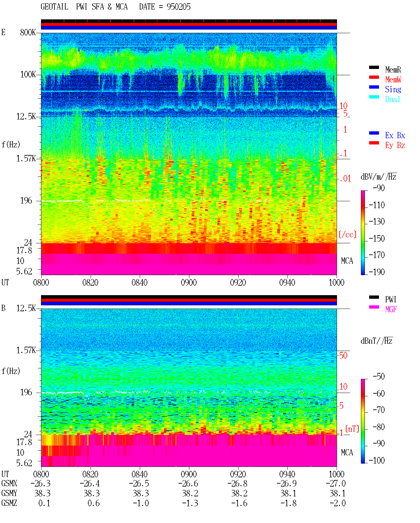Click the electric field spectrogram panel
This screenshot has width=420, height=523.
[x=189, y=154]
